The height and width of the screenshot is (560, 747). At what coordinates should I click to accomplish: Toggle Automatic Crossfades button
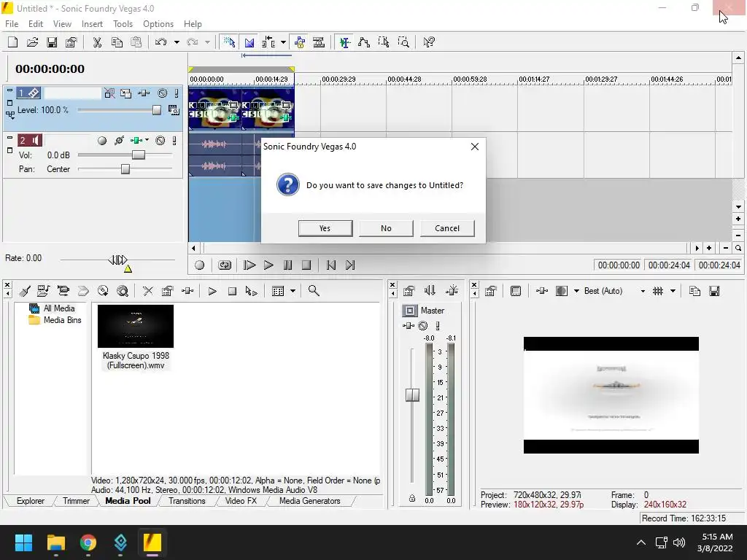(249, 42)
